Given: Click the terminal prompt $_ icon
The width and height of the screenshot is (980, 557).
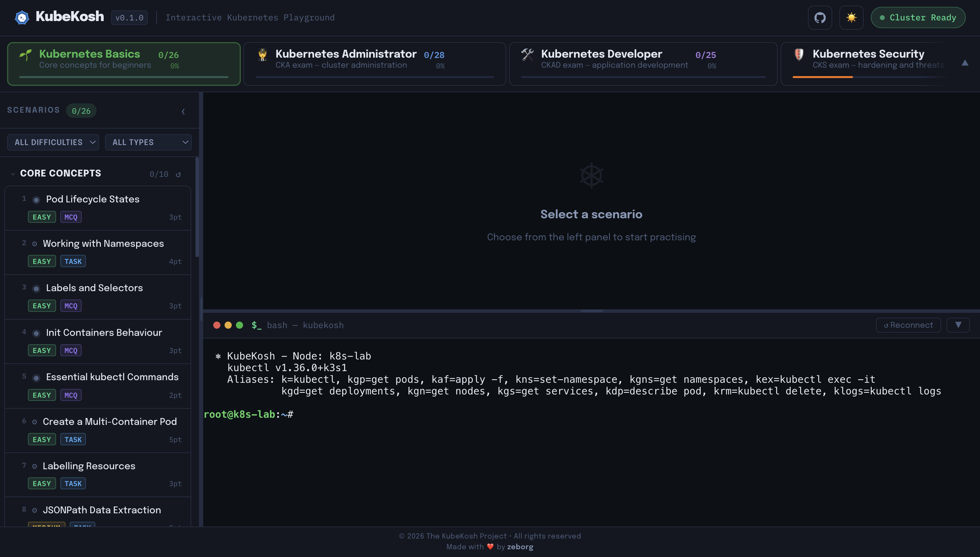Looking at the screenshot, I should [256, 325].
